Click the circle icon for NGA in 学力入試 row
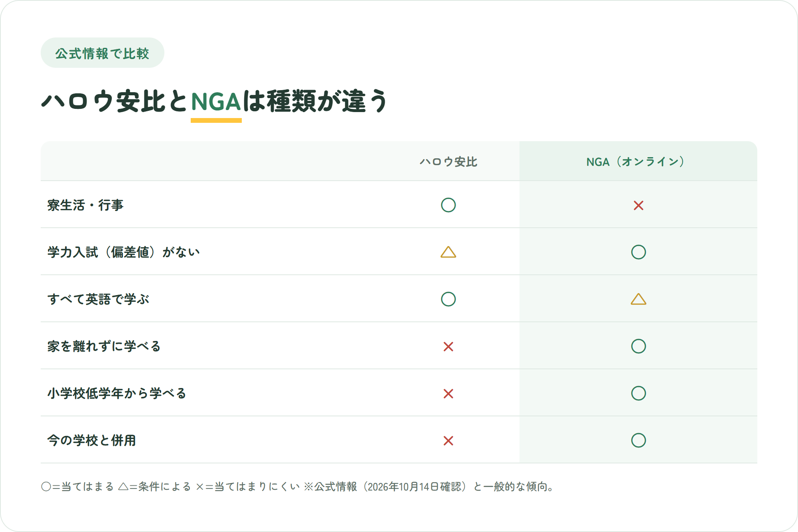 (638, 252)
